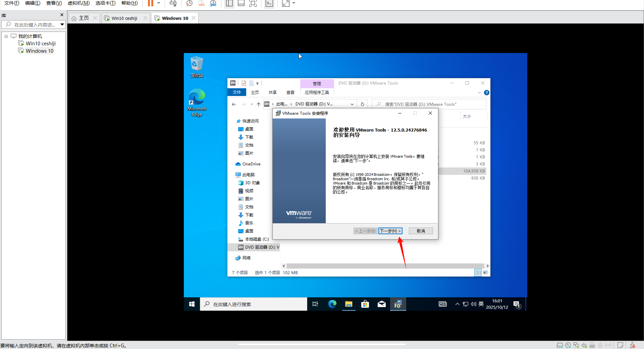Viewport: 644px width, 349px height.
Task: Click the 取消 button in the installer
Action: coord(421,231)
